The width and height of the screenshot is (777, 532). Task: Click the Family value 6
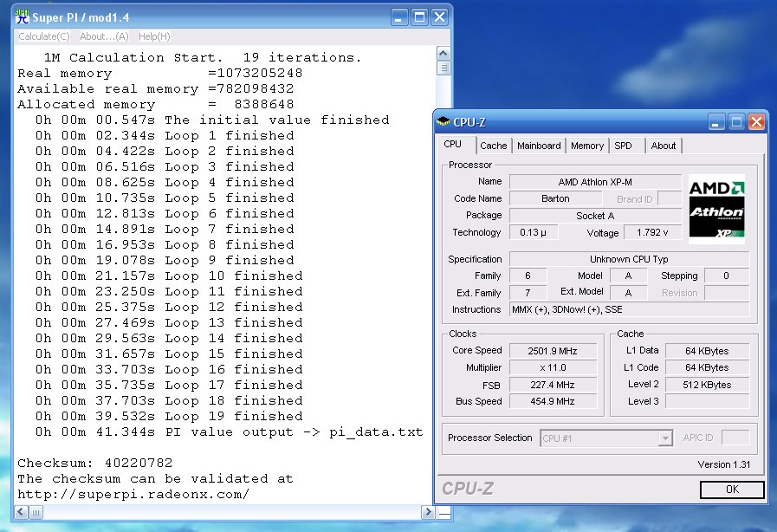click(528, 276)
